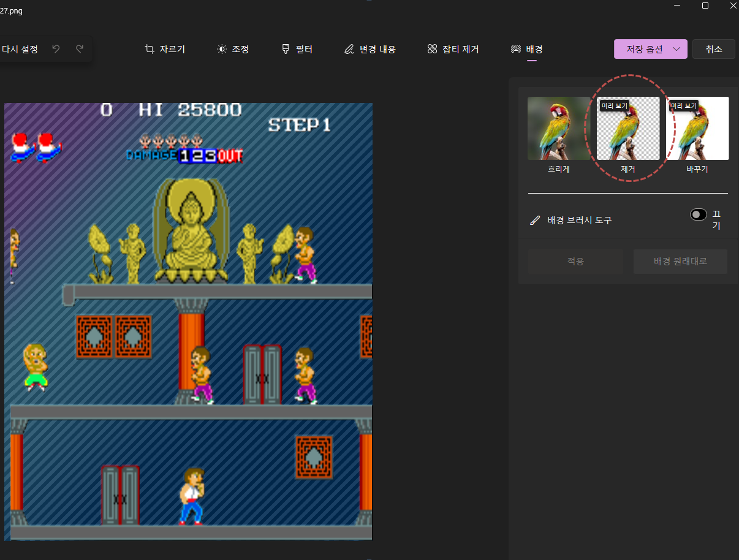Click the game screenshot image preview
739x560 pixels.
pyautogui.click(x=188, y=322)
